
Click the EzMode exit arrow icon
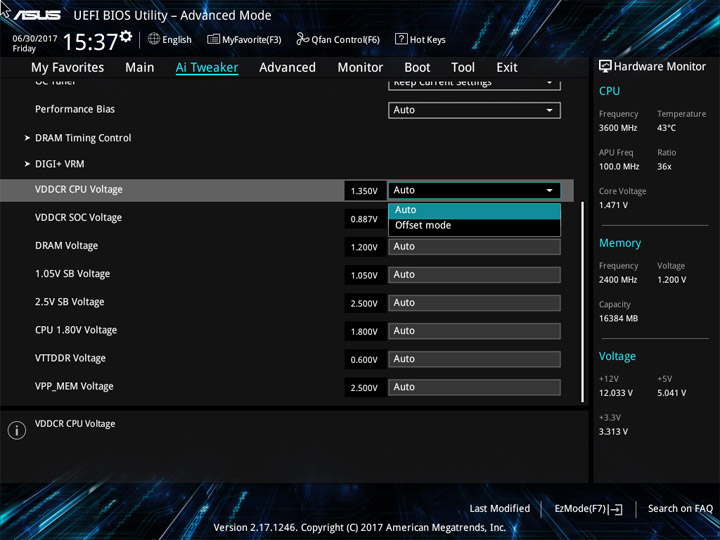[616, 509]
